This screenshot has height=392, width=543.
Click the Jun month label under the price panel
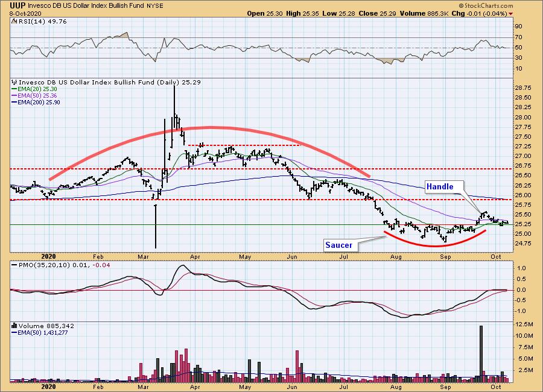292,256
